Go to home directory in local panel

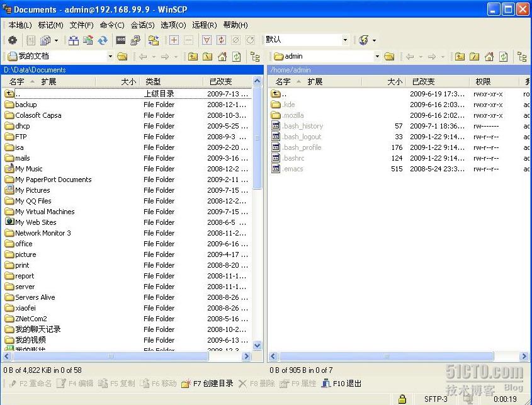pos(222,56)
